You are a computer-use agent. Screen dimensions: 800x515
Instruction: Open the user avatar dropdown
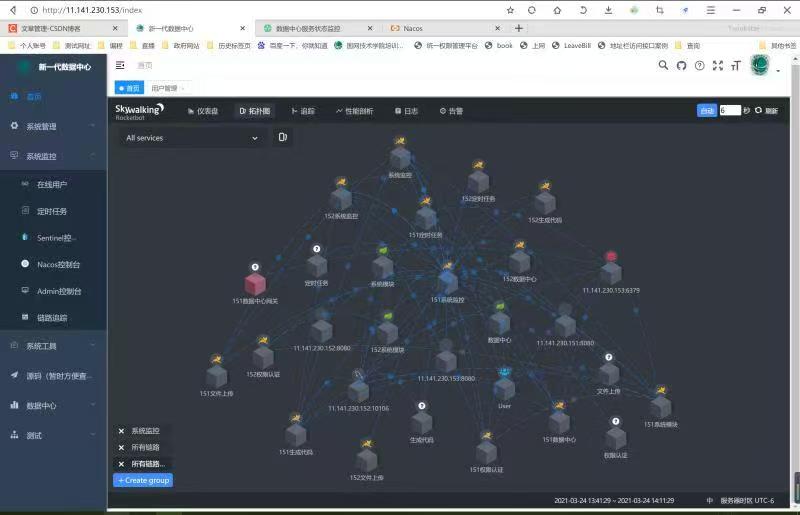click(764, 66)
